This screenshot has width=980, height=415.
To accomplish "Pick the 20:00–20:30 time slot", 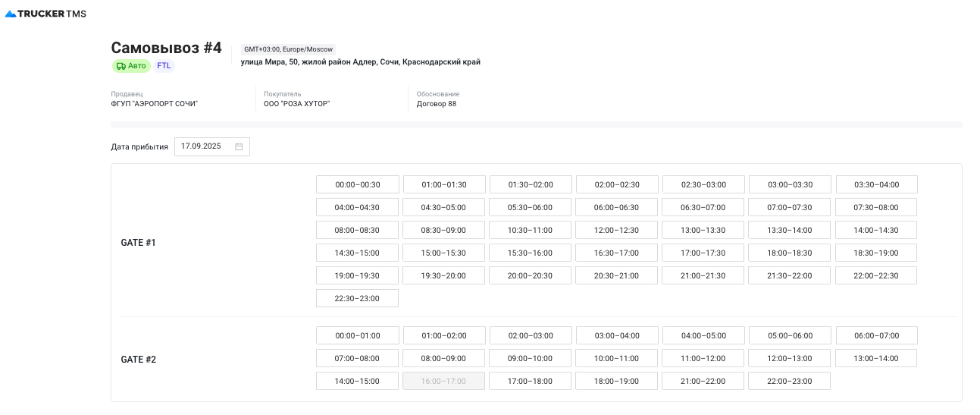I will click(x=530, y=275).
